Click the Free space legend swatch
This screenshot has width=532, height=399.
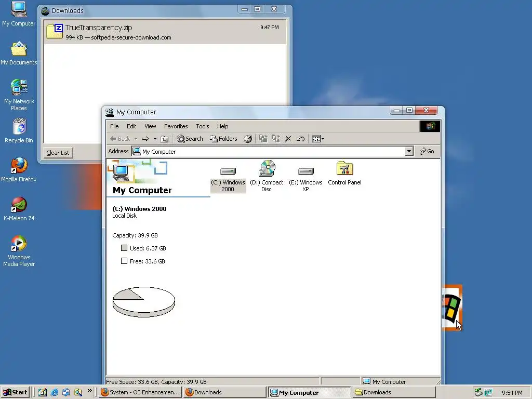124,261
